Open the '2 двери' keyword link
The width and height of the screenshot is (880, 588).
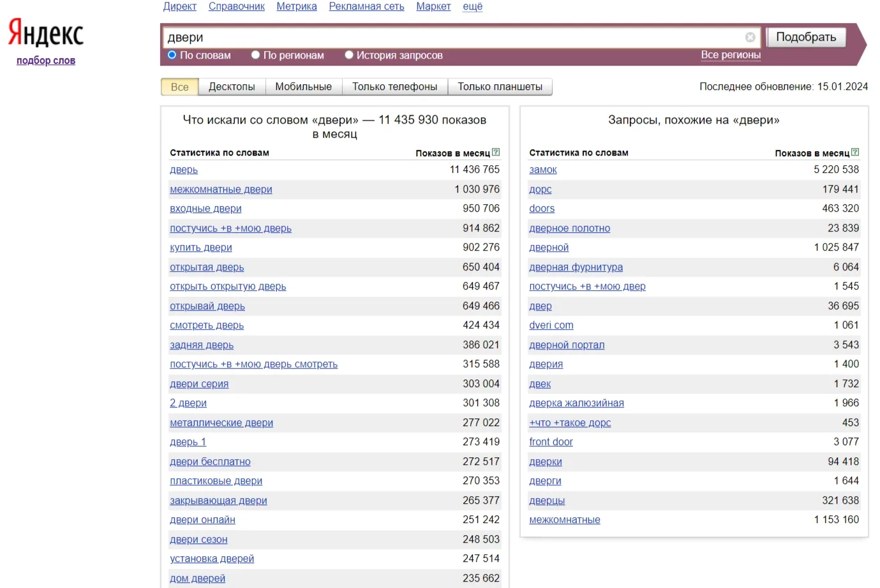click(x=188, y=403)
